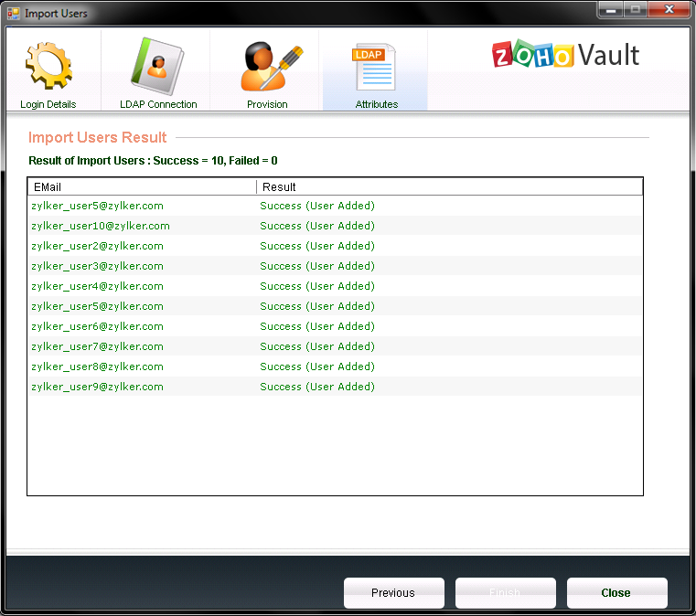Open the LDAP Connection address book icon
Screen dimensions: 696x616
[x=157, y=65]
